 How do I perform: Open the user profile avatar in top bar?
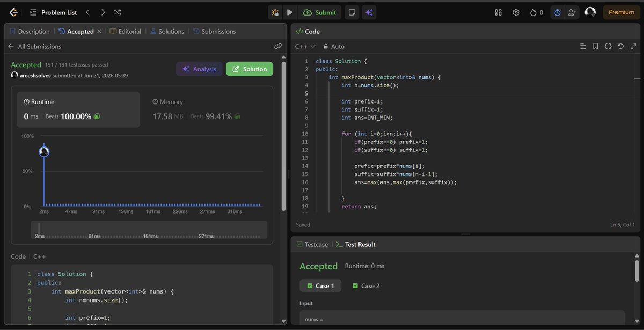click(x=590, y=12)
